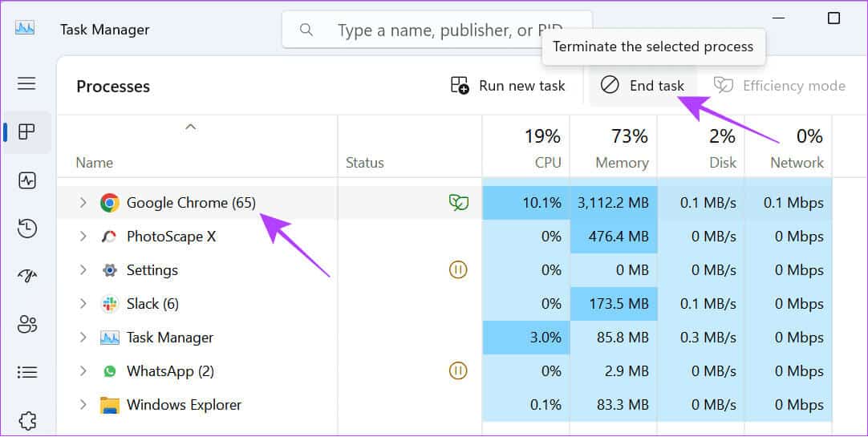Image resolution: width=868 pixels, height=437 pixels.
Task: Select the Task Manager process name
Action: [x=170, y=338]
